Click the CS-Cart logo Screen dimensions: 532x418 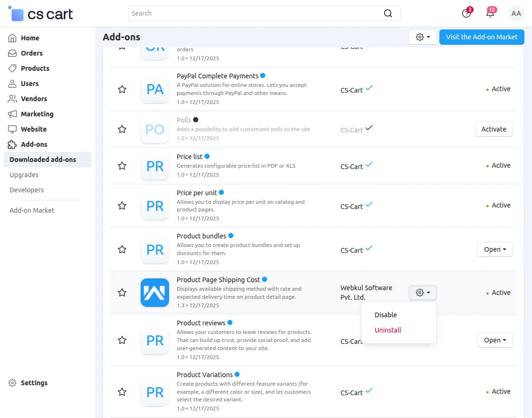[x=41, y=14]
